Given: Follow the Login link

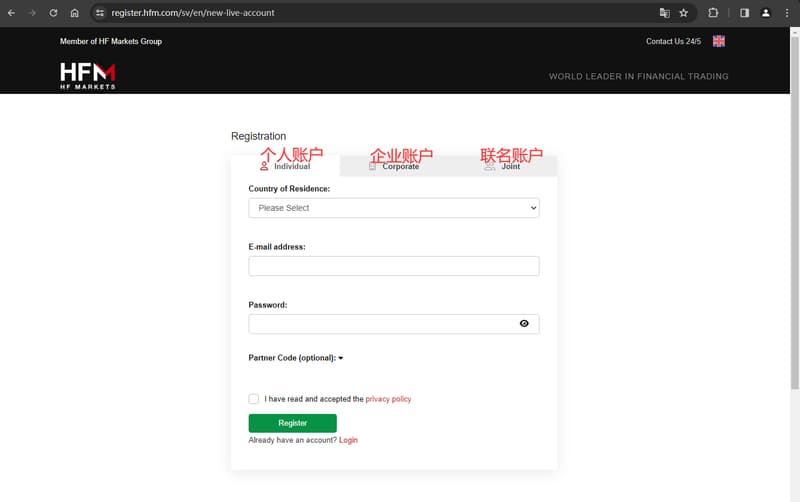Looking at the screenshot, I should pyautogui.click(x=348, y=440).
